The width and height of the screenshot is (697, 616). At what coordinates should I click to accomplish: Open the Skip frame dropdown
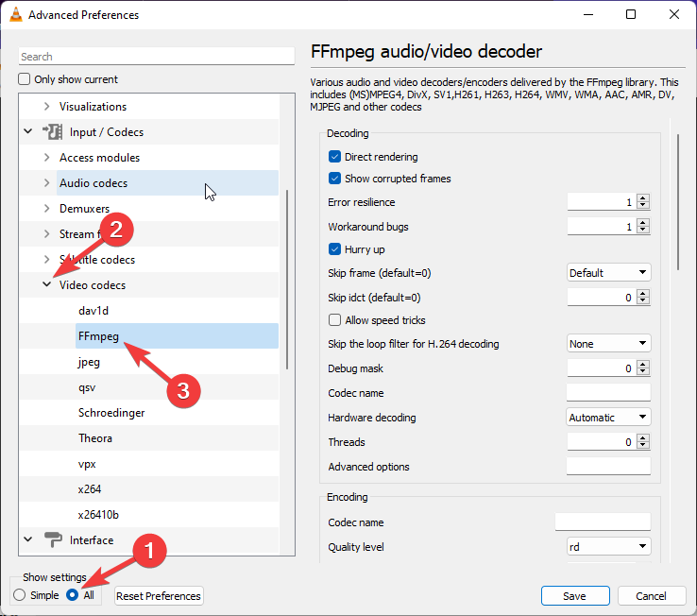point(608,273)
